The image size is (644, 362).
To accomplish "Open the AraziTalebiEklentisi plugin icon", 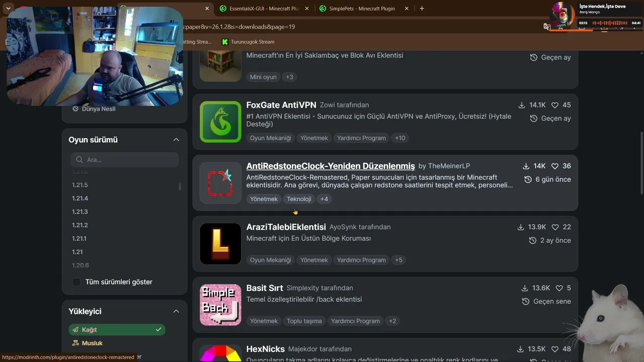I will coord(220,244).
